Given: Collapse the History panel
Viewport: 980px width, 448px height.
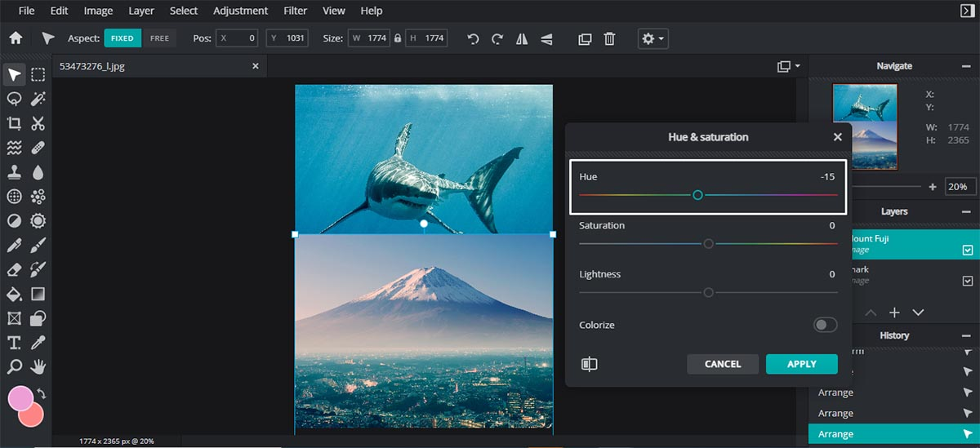Looking at the screenshot, I should pos(966,335).
